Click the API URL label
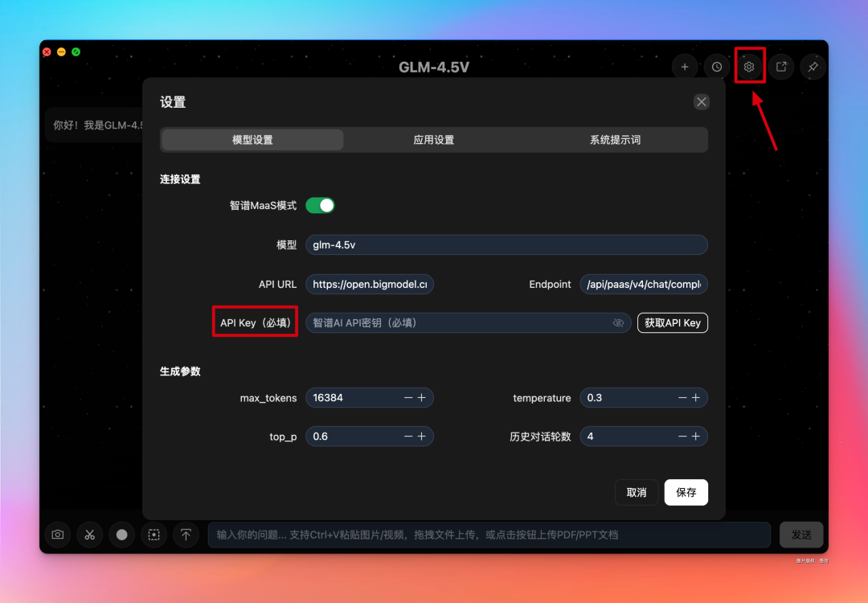The width and height of the screenshot is (868, 603). pyautogui.click(x=278, y=284)
